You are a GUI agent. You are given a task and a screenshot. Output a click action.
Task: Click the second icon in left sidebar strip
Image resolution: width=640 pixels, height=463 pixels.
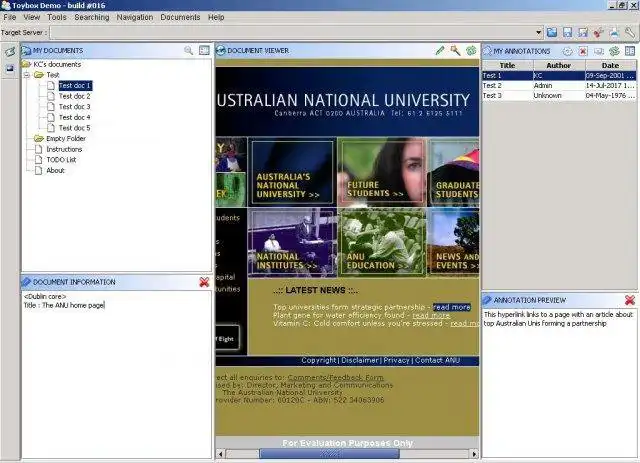(10, 69)
